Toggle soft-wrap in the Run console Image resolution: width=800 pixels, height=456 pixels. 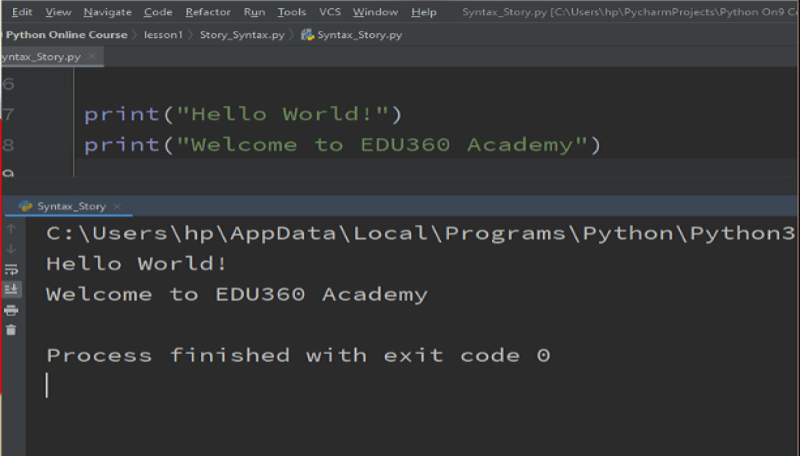[x=11, y=269]
